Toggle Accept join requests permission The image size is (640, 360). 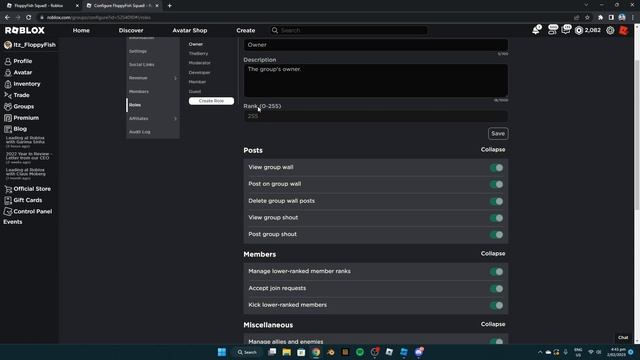[496, 289]
